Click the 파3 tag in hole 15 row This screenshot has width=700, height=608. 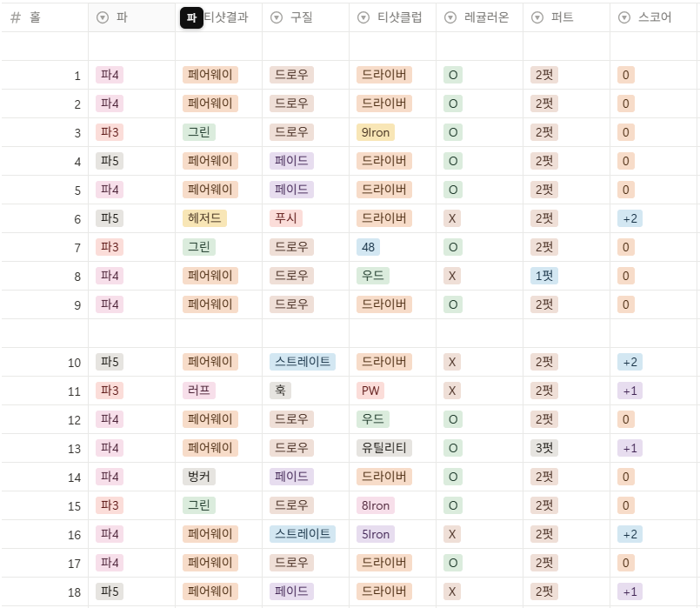point(110,505)
